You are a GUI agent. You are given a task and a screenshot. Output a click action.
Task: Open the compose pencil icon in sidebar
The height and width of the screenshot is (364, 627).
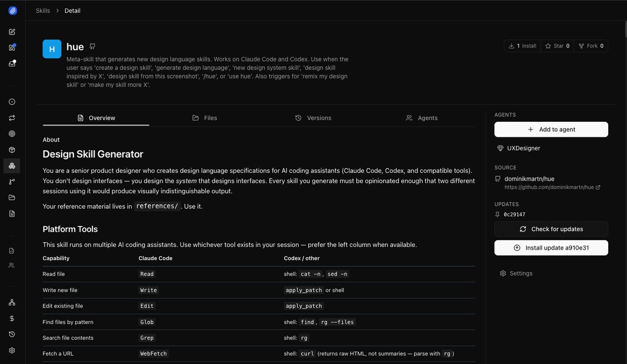(x=12, y=32)
